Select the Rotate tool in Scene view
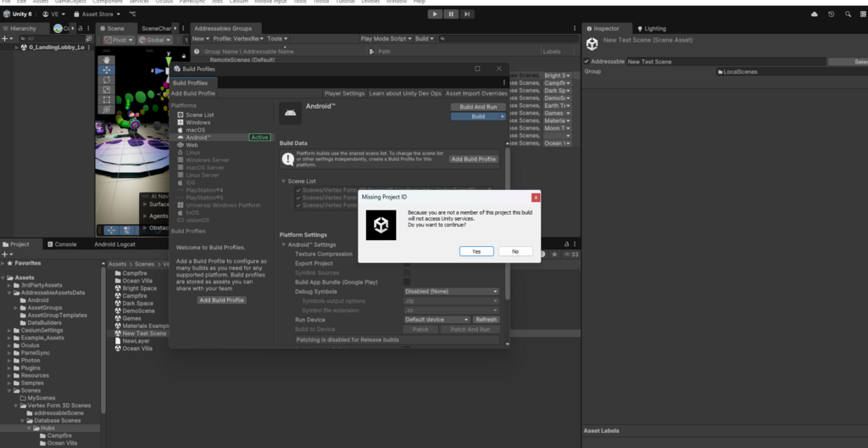The height and width of the screenshot is (448, 868). 107,80
